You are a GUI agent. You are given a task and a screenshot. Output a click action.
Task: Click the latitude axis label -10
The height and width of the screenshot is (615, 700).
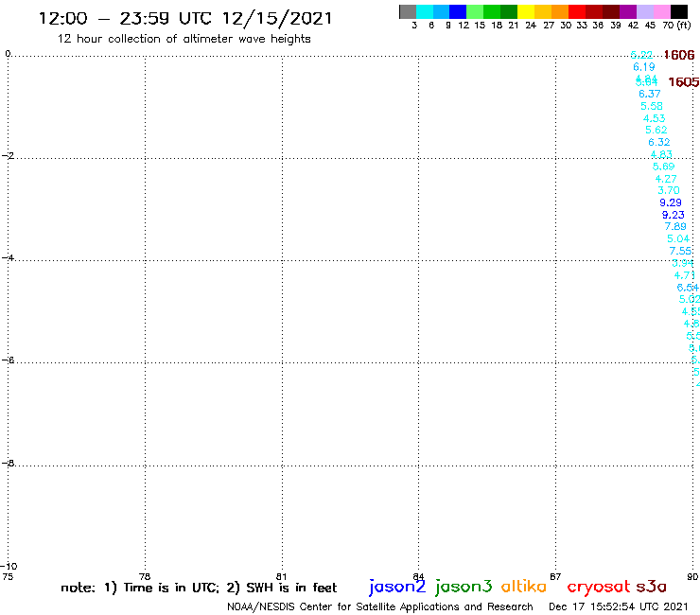(x=9, y=567)
